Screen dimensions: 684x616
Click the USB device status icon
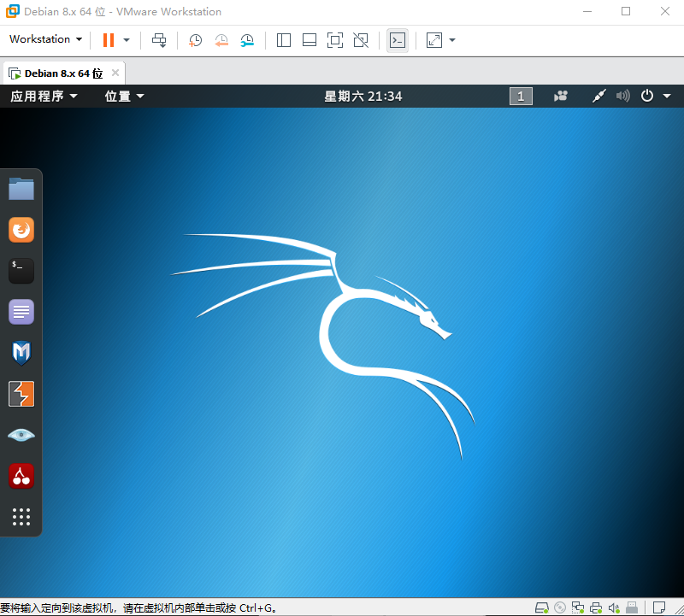[x=632, y=607]
